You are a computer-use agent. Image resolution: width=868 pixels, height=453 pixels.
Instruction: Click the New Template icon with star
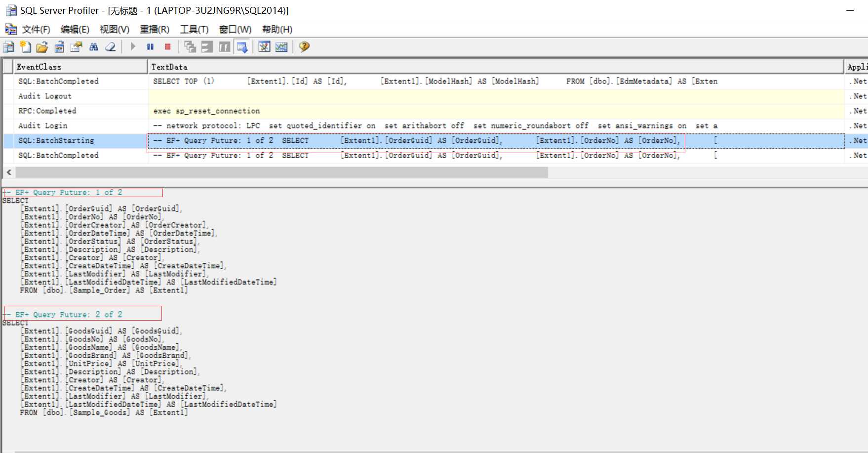[26, 47]
